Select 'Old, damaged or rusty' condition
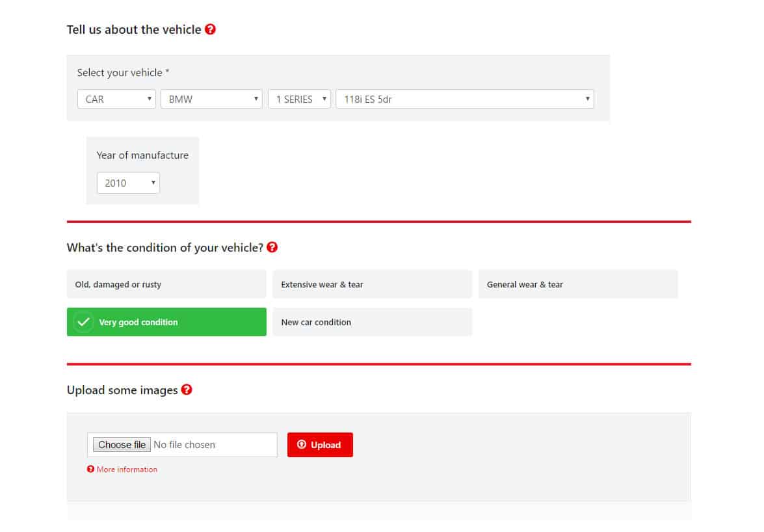The image size is (764, 532). click(166, 284)
